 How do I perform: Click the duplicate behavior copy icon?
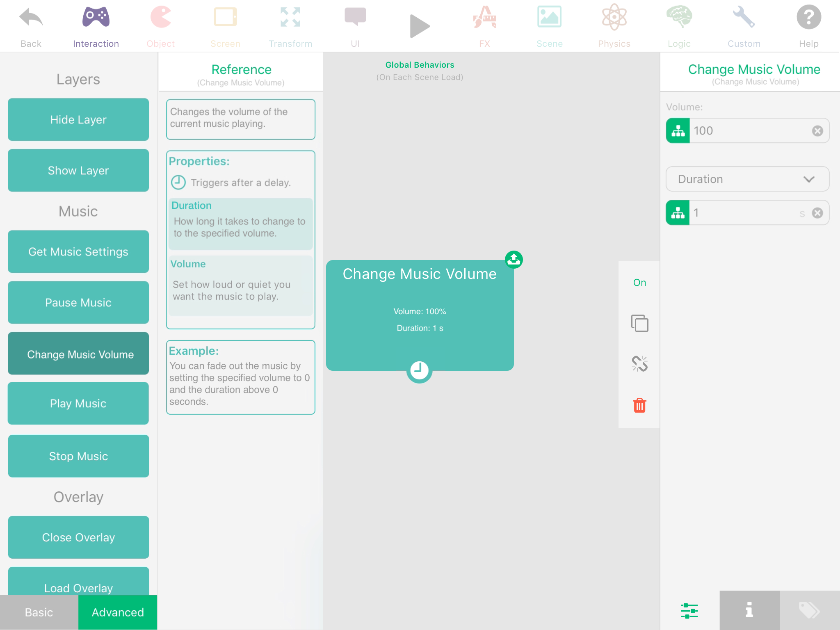click(x=639, y=323)
